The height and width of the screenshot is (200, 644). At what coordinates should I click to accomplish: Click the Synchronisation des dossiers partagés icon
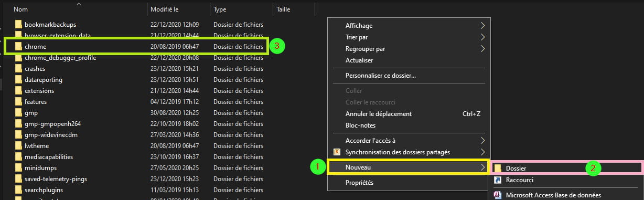pos(338,152)
